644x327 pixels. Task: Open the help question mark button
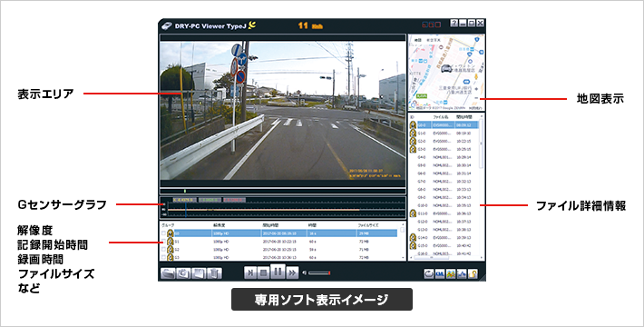[x=454, y=23]
